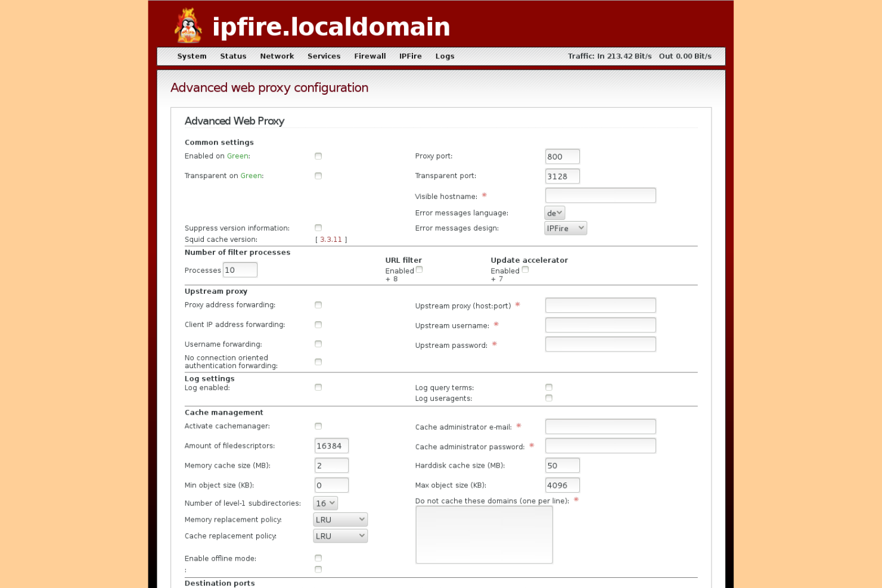Enable the Update accelerator
The height and width of the screenshot is (588, 882).
525,269
